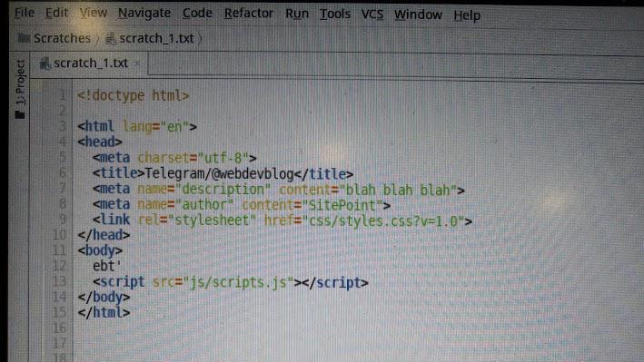Viewport: 644px width, 362px height.
Task: Open the View menu
Action: point(94,13)
